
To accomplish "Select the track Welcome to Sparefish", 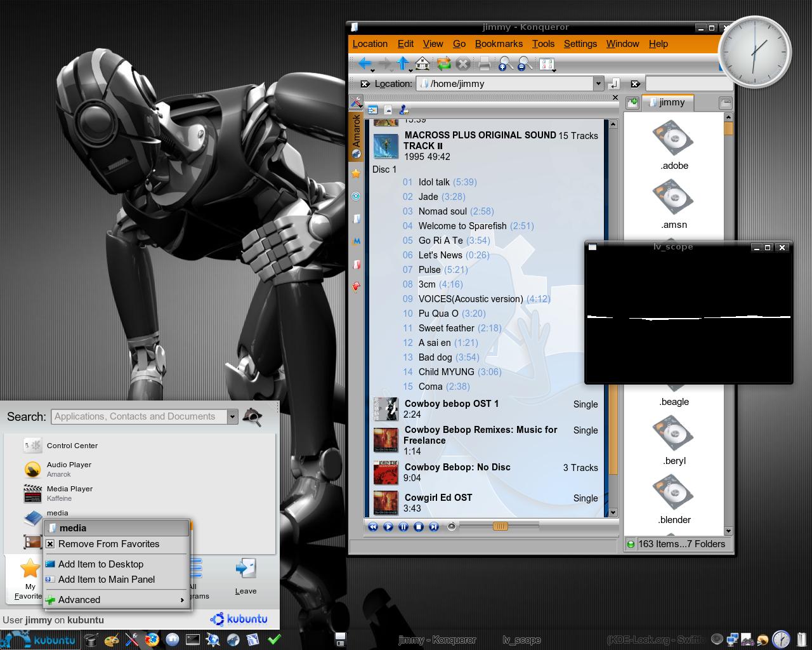I will pos(468,226).
